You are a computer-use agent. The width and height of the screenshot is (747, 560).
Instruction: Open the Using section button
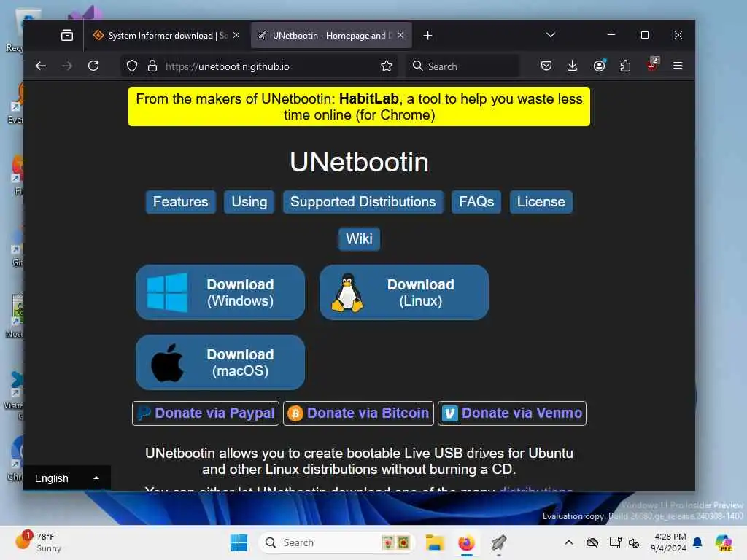[249, 202]
